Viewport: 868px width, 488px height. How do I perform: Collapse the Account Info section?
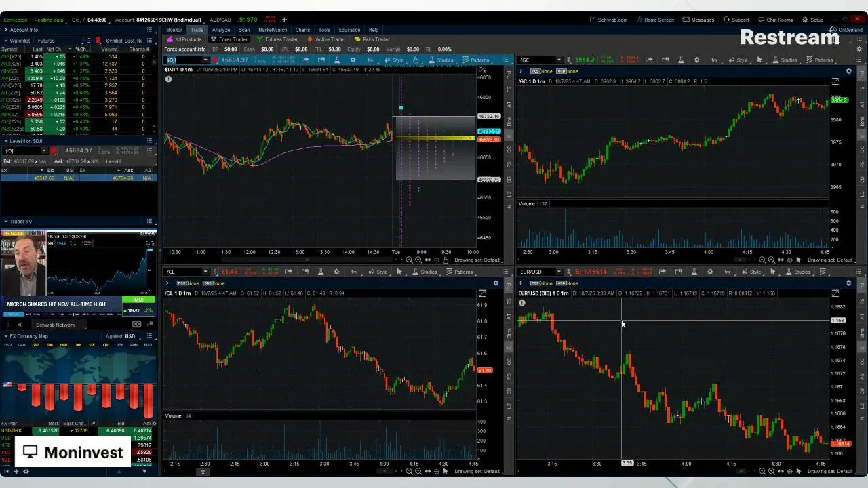coord(5,30)
